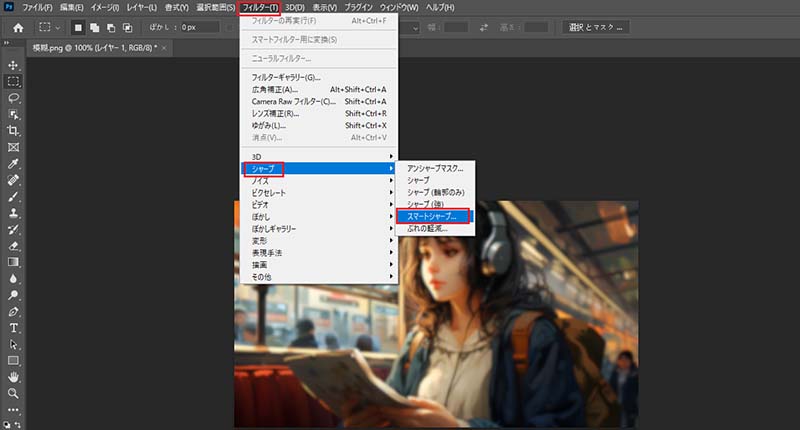Enable Add to Selection mode
The width and height of the screenshot is (800, 430).
coord(94,28)
